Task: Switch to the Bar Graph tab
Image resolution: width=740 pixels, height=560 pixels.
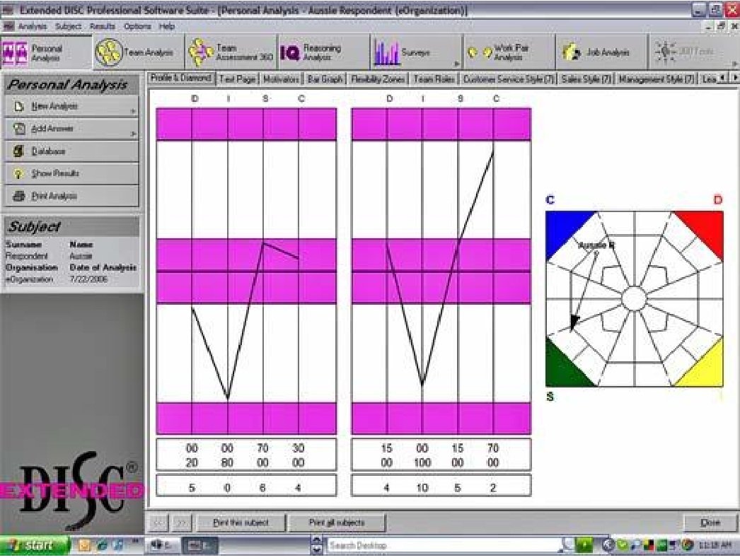Action: [325, 79]
